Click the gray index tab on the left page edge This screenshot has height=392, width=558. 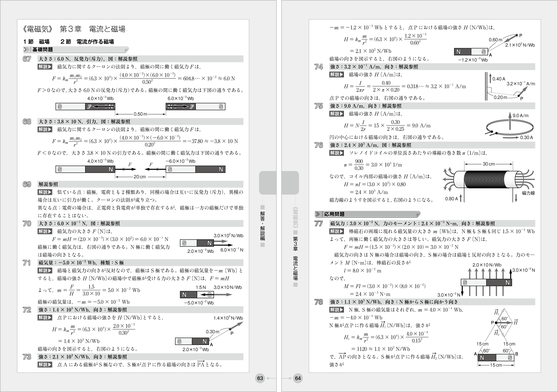(268, 183)
